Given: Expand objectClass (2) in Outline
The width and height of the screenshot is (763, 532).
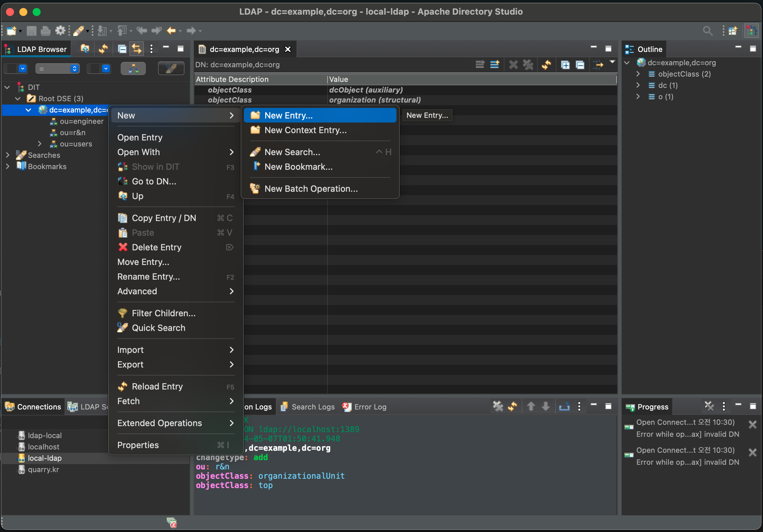Looking at the screenshot, I should pyautogui.click(x=638, y=74).
